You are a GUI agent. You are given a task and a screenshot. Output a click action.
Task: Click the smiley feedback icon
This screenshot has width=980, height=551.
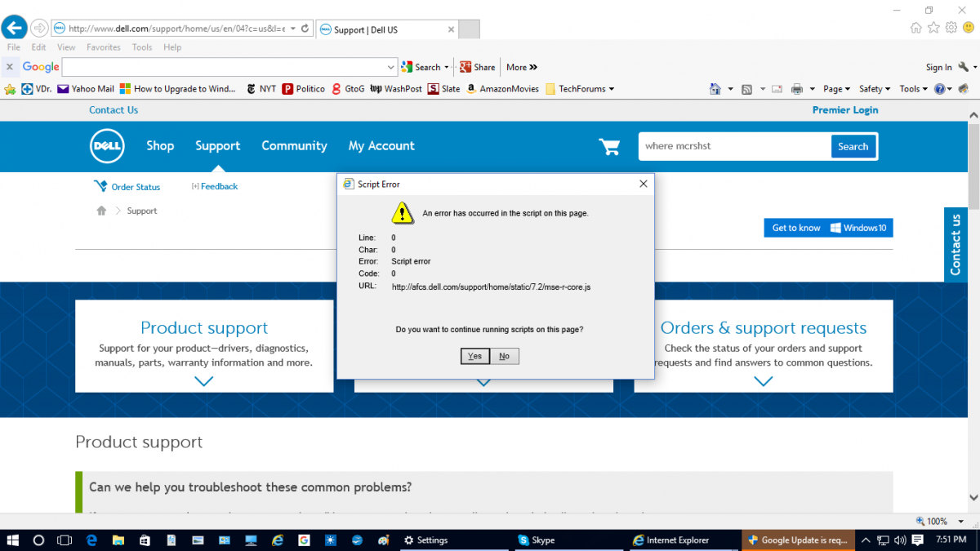pyautogui.click(x=969, y=27)
